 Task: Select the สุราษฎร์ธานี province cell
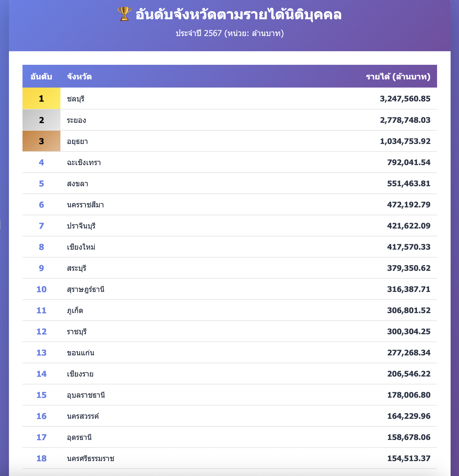point(86,289)
